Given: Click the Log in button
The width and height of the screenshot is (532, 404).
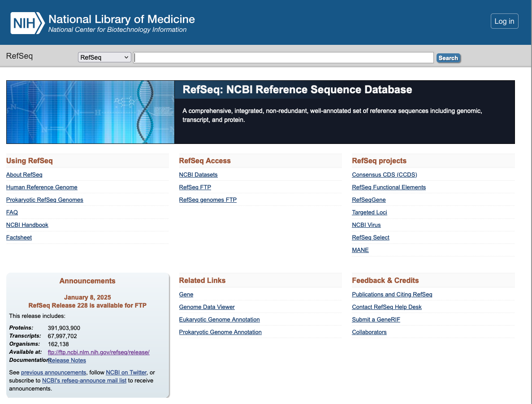Looking at the screenshot, I should pos(504,21).
